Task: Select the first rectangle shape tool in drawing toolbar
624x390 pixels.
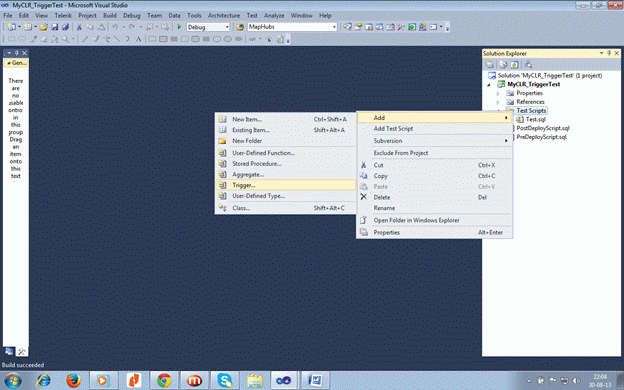Action: (152, 39)
